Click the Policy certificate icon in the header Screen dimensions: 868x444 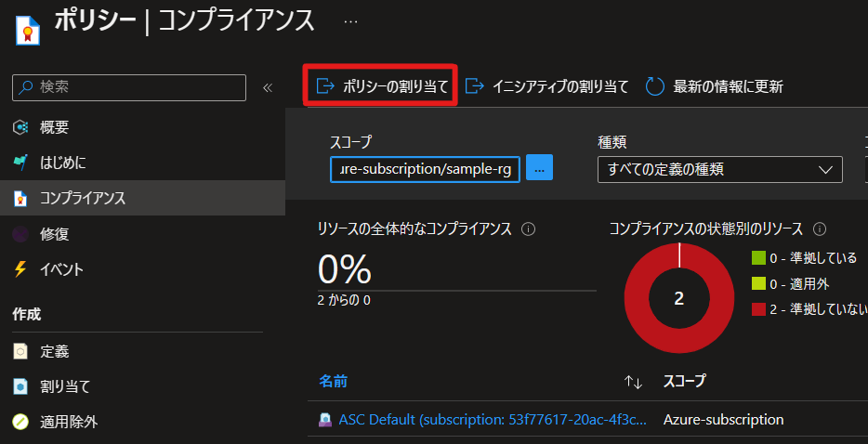[27, 30]
